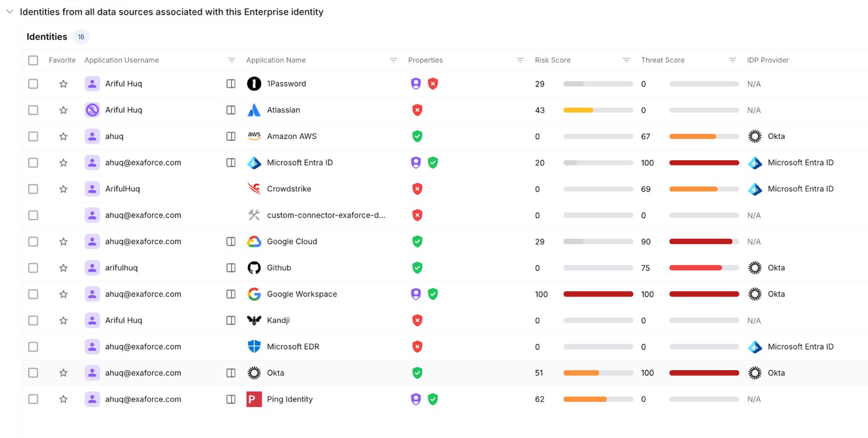This screenshot has width=868, height=438.
Task: Open the Microsoft EDR application name
Action: [x=293, y=347]
